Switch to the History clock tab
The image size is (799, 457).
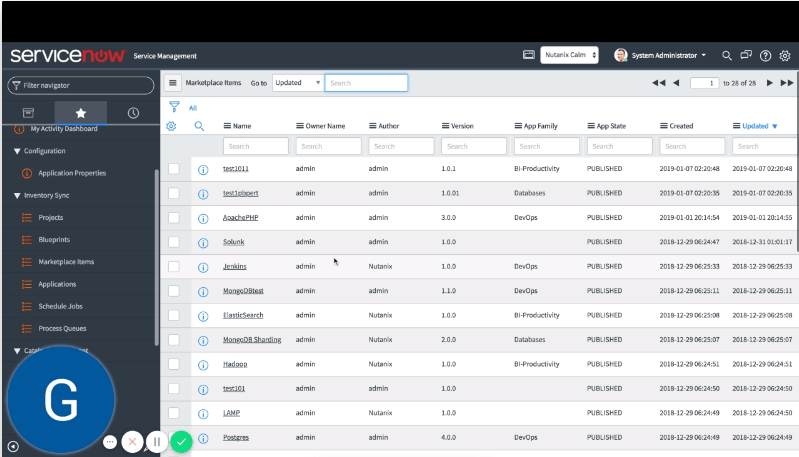click(133, 113)
